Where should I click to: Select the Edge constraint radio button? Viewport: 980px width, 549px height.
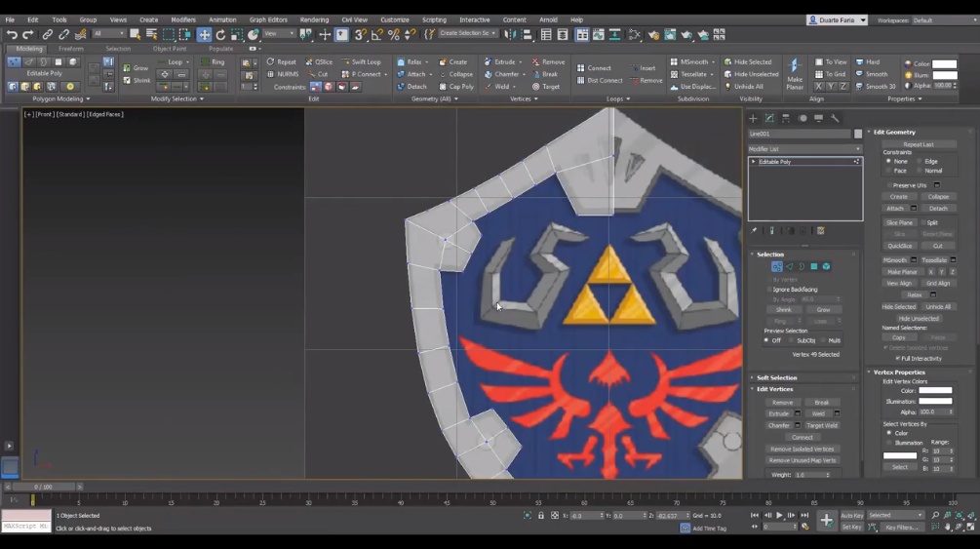click(920, 161)
